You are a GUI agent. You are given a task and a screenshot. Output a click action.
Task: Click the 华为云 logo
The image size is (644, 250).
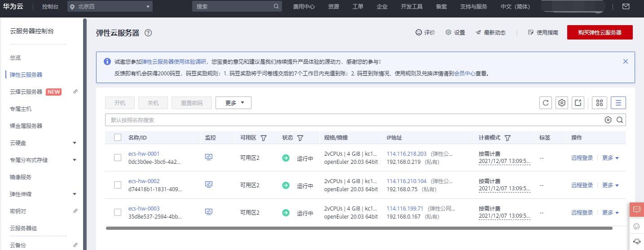(13, 7)
